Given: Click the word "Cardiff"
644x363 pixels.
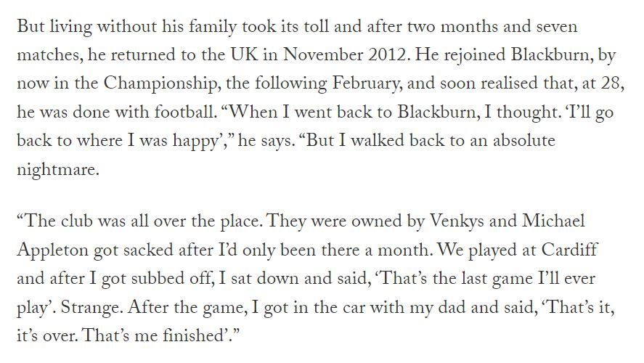Looking at the screenshot, I should click(569, 250).
